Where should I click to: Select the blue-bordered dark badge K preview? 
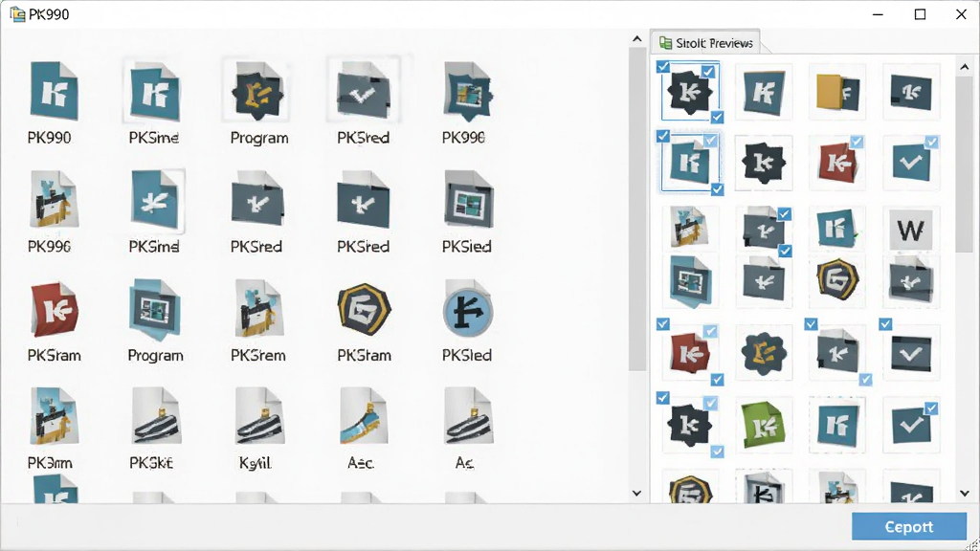pos(690,91)
